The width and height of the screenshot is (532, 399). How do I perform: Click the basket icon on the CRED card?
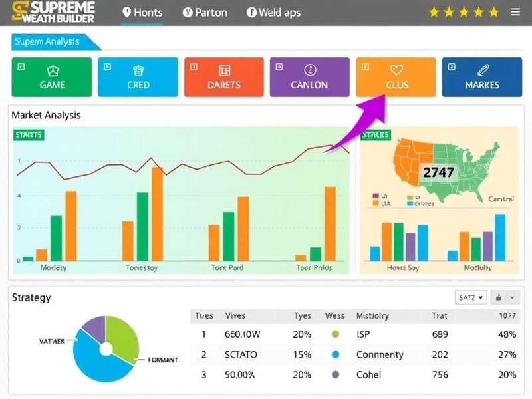coord(138,70)
